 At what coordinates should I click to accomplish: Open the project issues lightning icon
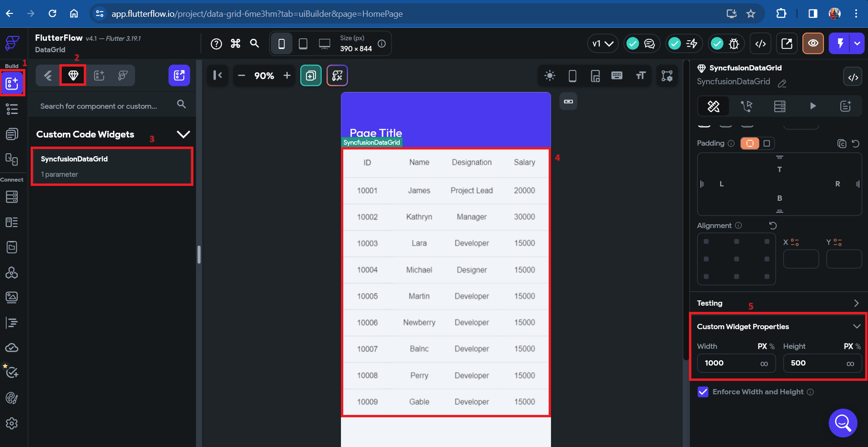(684, 44)
